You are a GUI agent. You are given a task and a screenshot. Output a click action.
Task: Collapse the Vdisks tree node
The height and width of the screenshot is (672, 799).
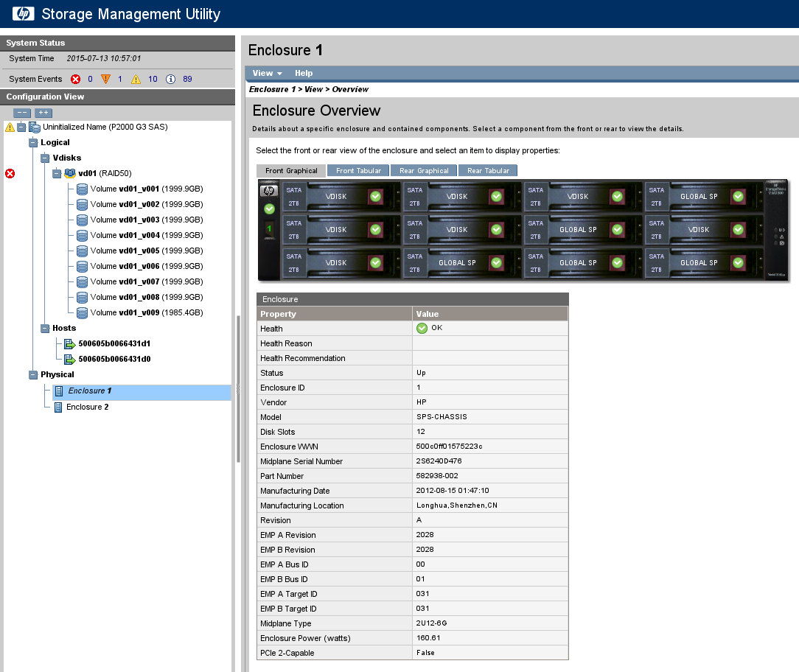(45, 158)
